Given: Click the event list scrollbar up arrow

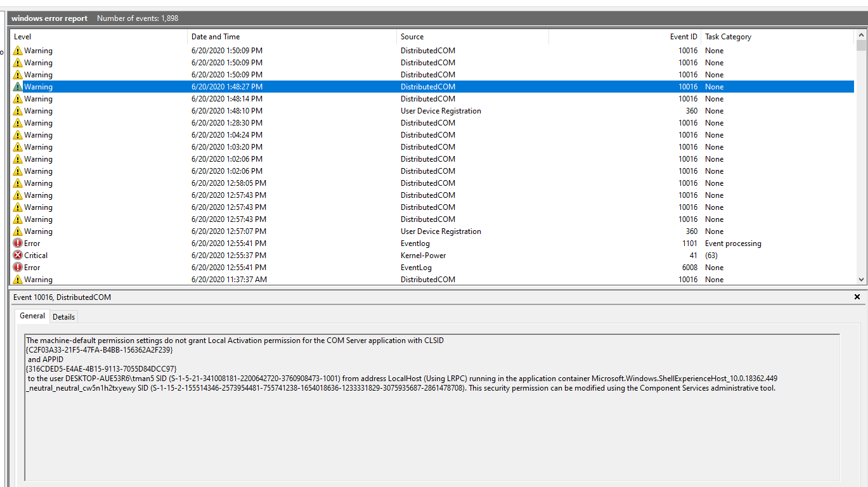Looking at the screenshot, I should click(x=861, y=36).
